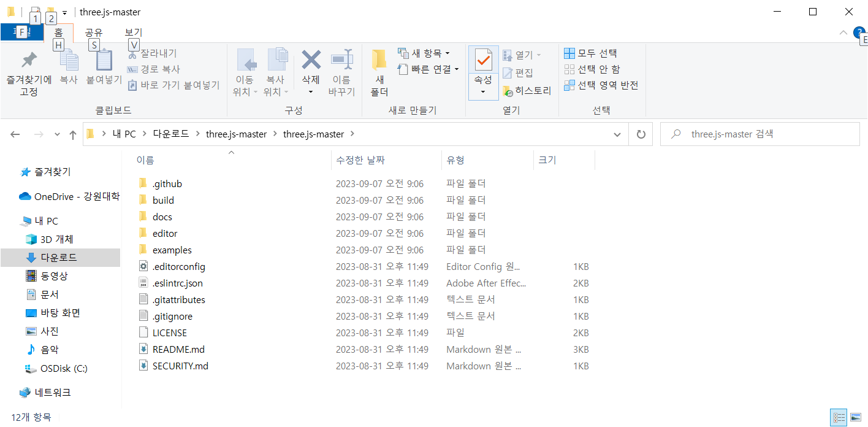Viewport: 868px width, 427px height.
Task: Click the Copy (복사) ribbon icon
Action: click(69, 61)
